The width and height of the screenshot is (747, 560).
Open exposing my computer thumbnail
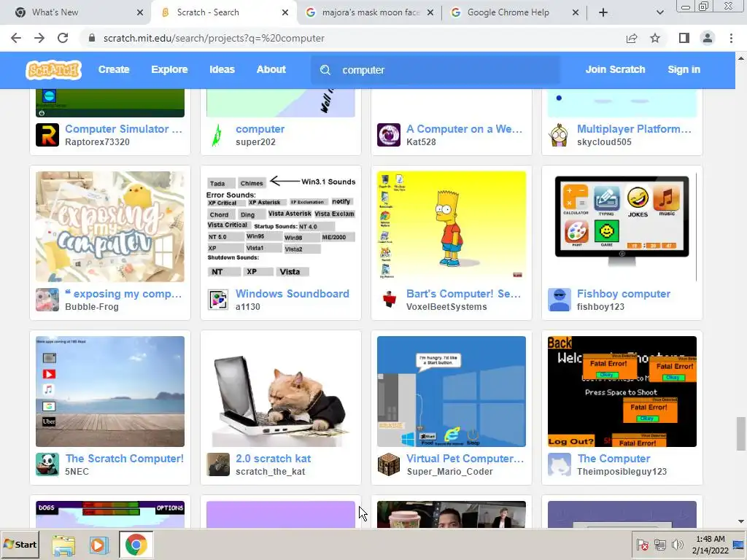click(110, 227)
